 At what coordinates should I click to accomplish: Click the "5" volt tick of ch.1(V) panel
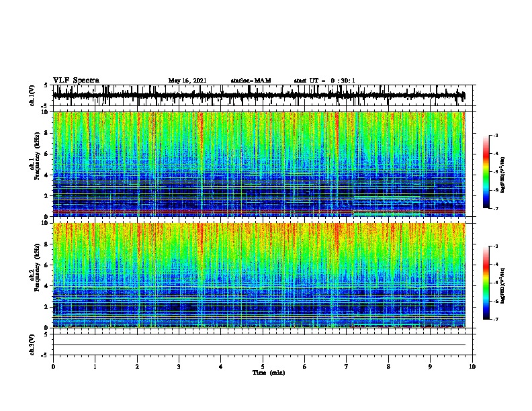46,86
